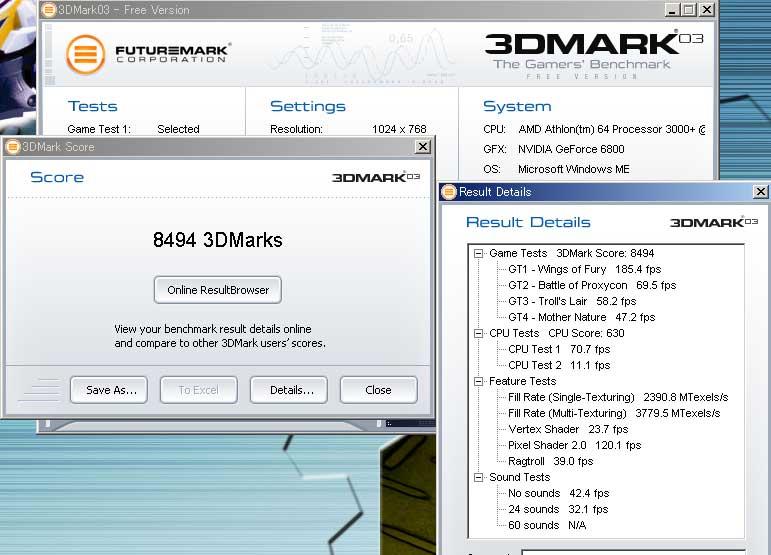
Task: Click the 3DMark03 logo in Score dialog
Action: (x=376, y=177)
